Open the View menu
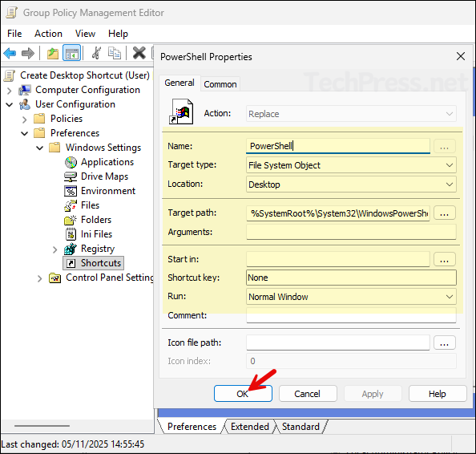This screenshot has width=476, height=454. pos(85,34)
